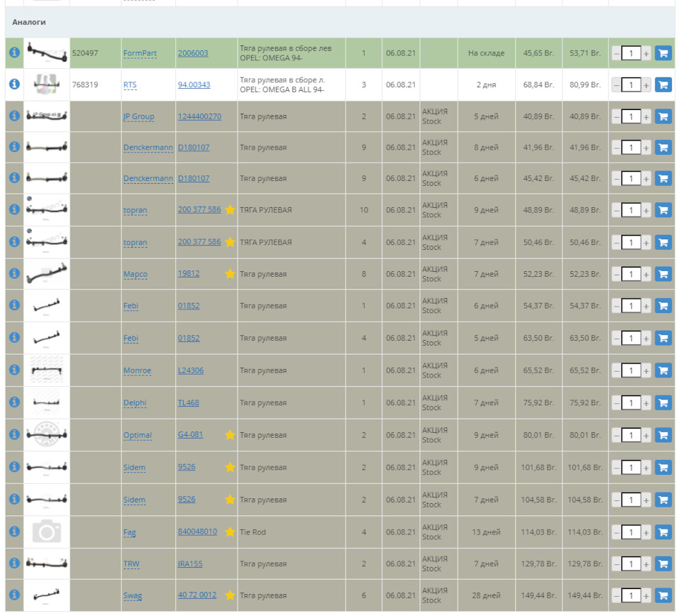Click the star next to Swag 40 72 0012
This screenshot has width=681, height=616.
230,595
